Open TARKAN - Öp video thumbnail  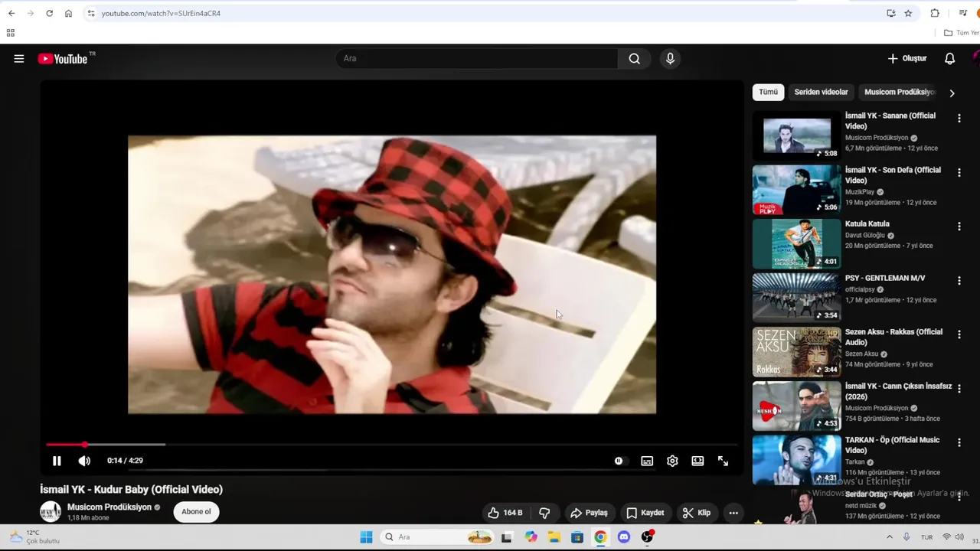(796, 460)
